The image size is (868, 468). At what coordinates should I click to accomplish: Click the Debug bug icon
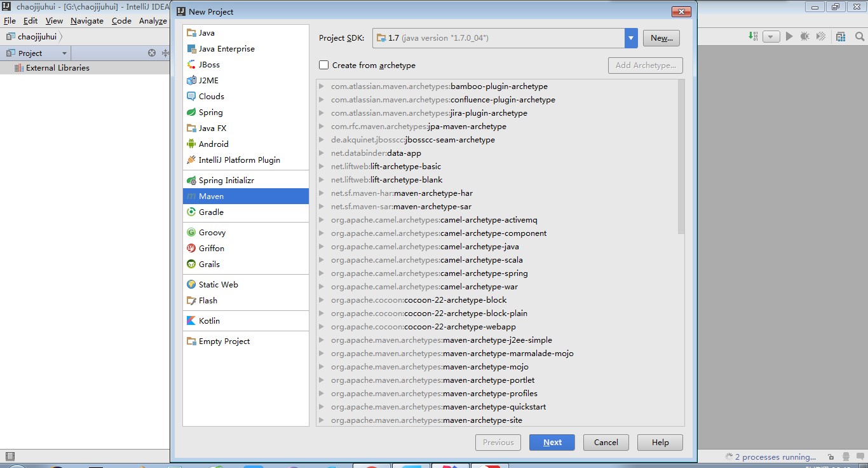click(805, 37)
